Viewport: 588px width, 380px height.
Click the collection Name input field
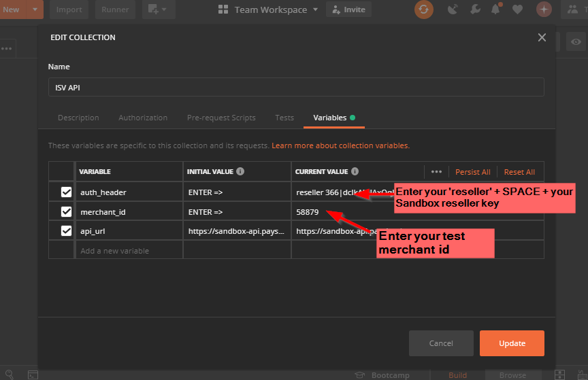tap(296, 87)
